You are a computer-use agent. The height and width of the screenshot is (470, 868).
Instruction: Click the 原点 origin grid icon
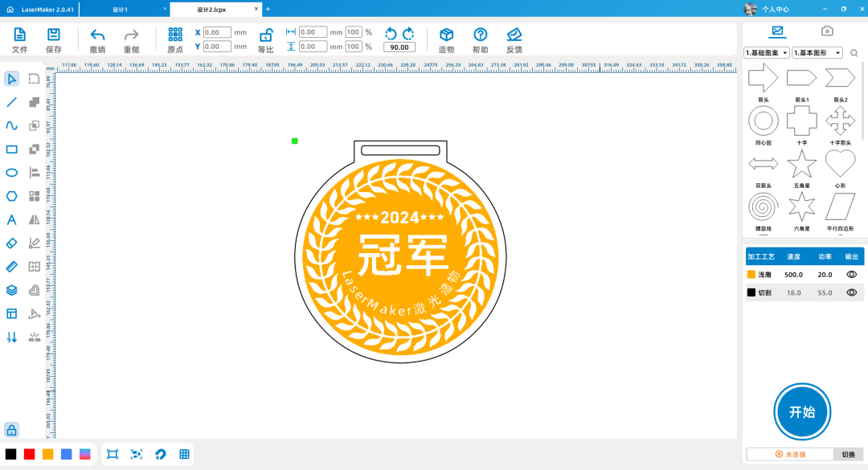click(175, 35)
